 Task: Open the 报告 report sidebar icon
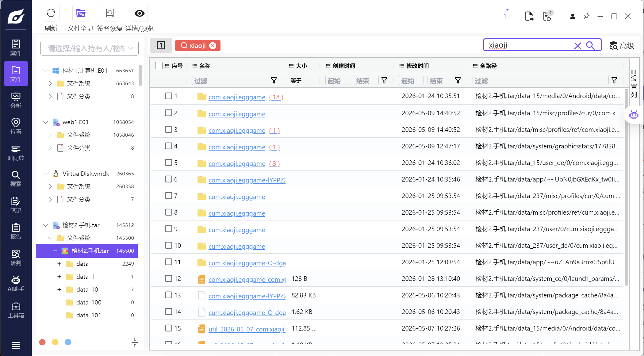[16, 231]
